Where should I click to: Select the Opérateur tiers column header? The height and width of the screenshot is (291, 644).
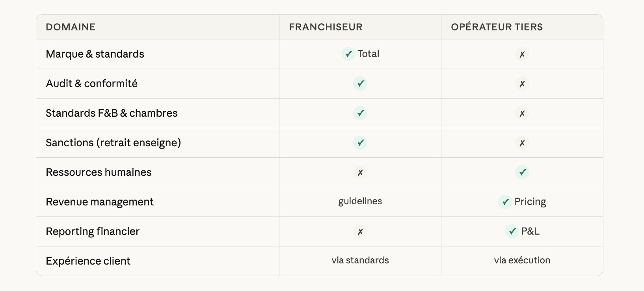[497, 27]
